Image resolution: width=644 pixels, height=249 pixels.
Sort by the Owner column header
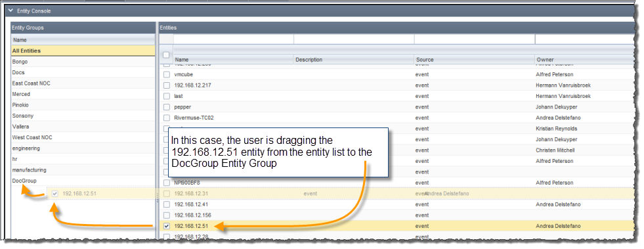[x=585, y=60]
